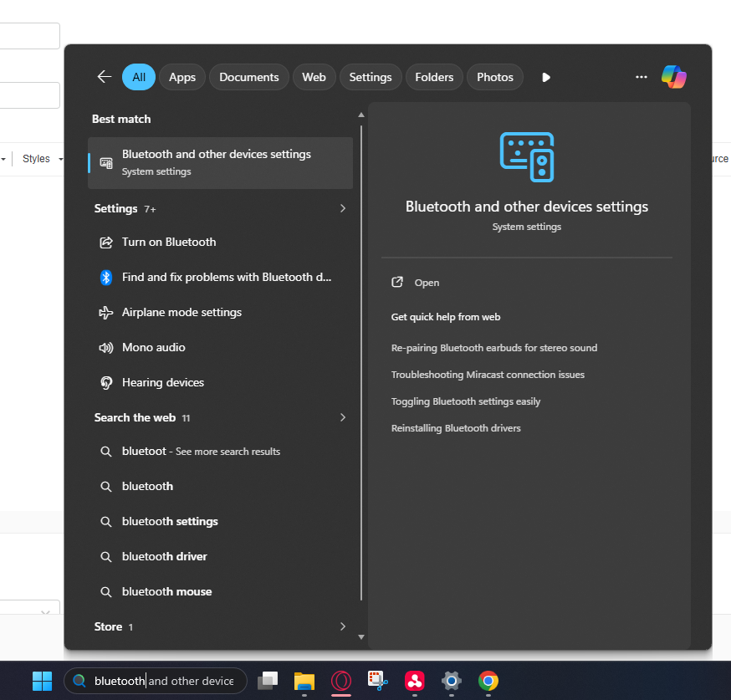Switch to the Photos filter tab

click(494, 77)
